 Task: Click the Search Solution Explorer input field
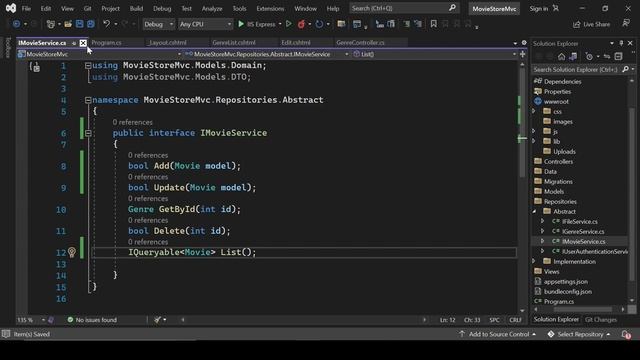pyautogui.click(x=577, y=70)
